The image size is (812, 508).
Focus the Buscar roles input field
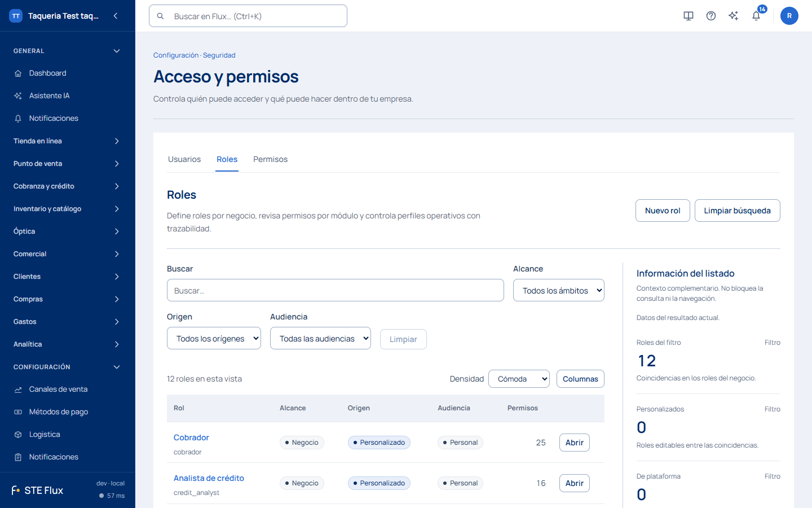pyautogui.click(x=336, y=290)
